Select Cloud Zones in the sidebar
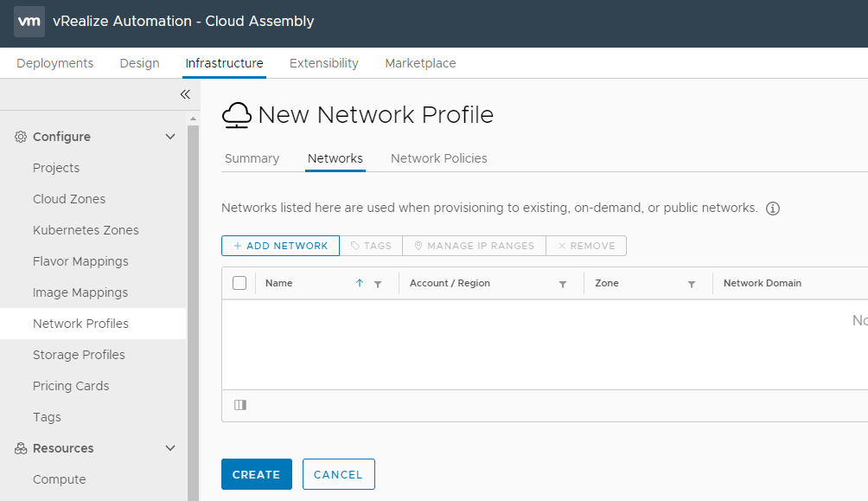 tap(69, 199)
